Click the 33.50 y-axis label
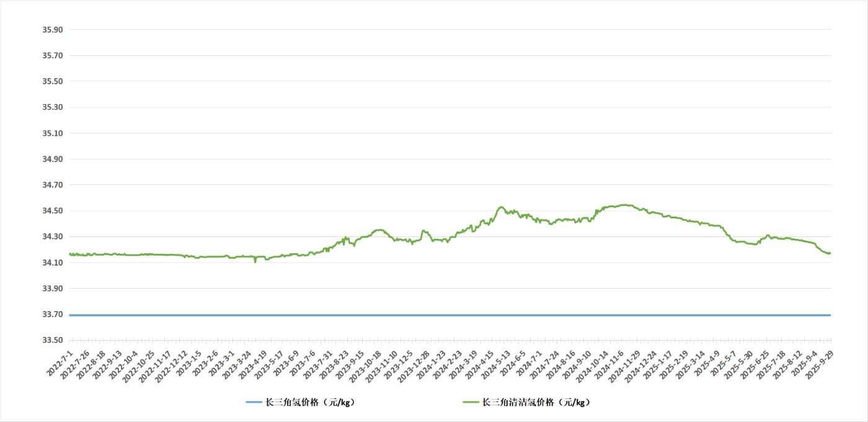This screenshot has height=422, width=868. coord(52,340)
